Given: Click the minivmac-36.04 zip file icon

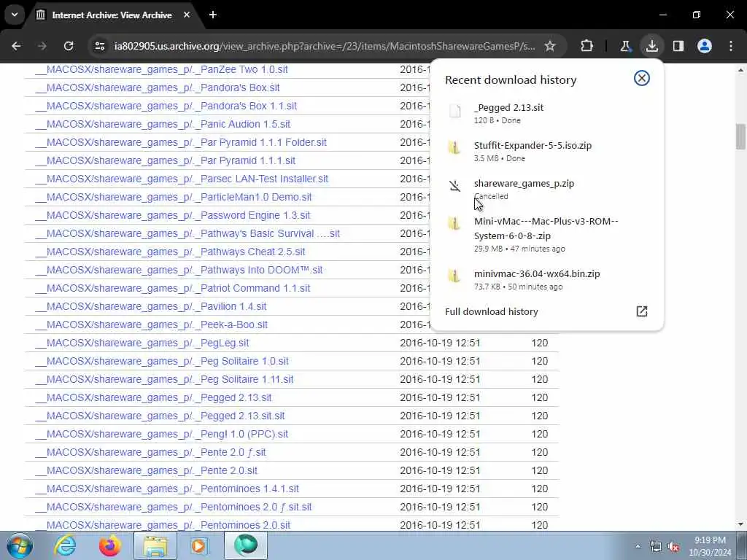Looking at the screenshot, I should pyautogui.click(x=455, y=276).
